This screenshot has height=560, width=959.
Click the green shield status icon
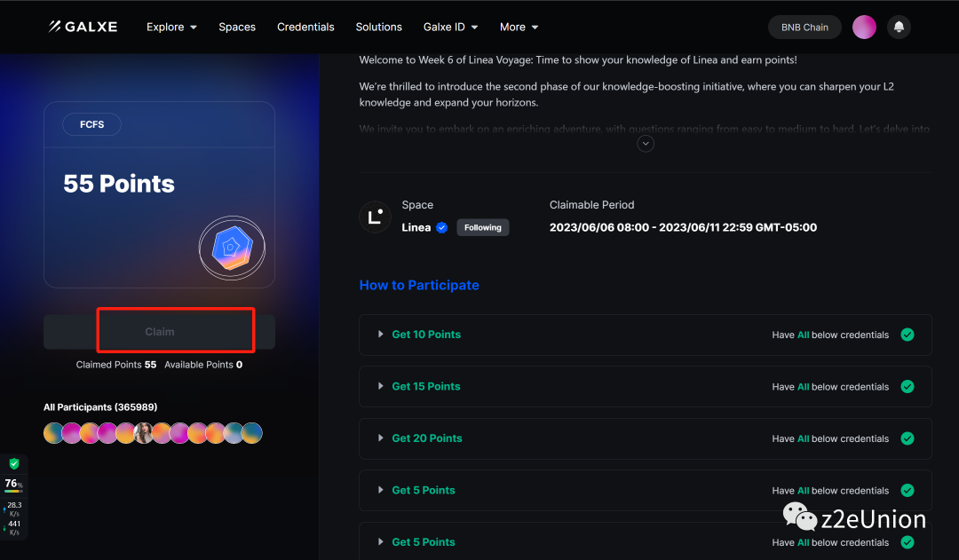click(x=14, y=464)
